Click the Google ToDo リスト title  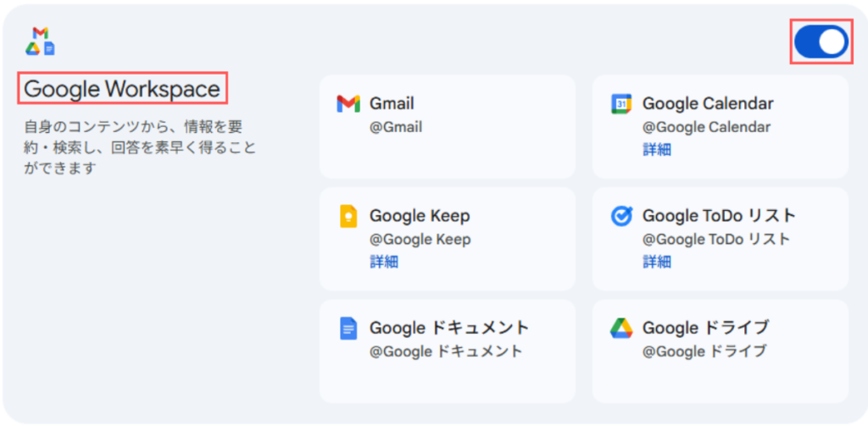[x=719, y=216]
